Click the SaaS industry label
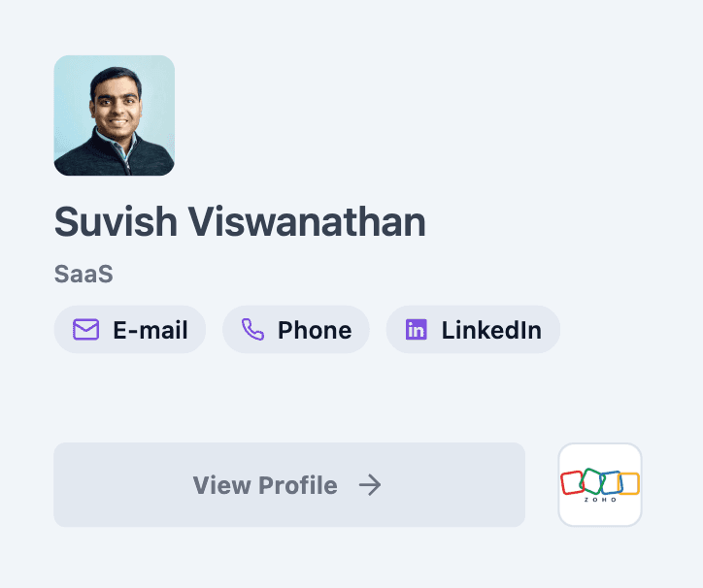This screenshot has width=703, height=588. (x=84, y=275)
